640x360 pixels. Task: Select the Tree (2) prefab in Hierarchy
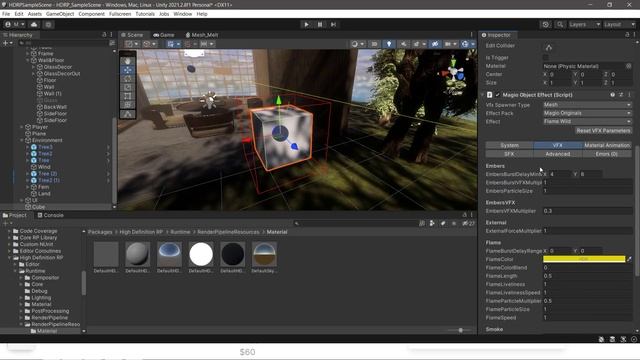pos(47,173)
